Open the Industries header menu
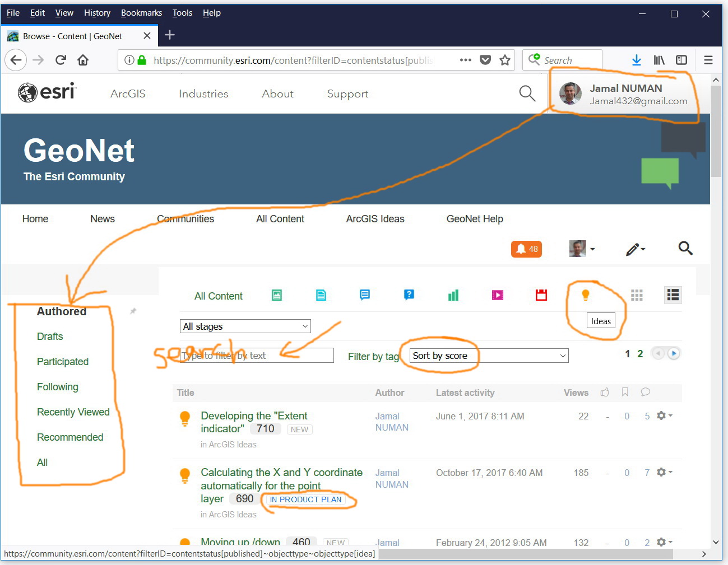Image resolution: width=728 pixels, height=565 pixels. click(203, 94)
